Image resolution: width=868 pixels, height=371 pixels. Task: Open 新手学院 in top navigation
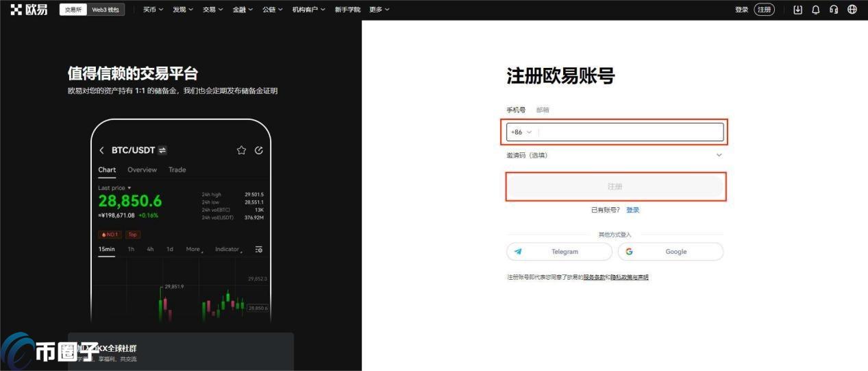coord(347,10)
